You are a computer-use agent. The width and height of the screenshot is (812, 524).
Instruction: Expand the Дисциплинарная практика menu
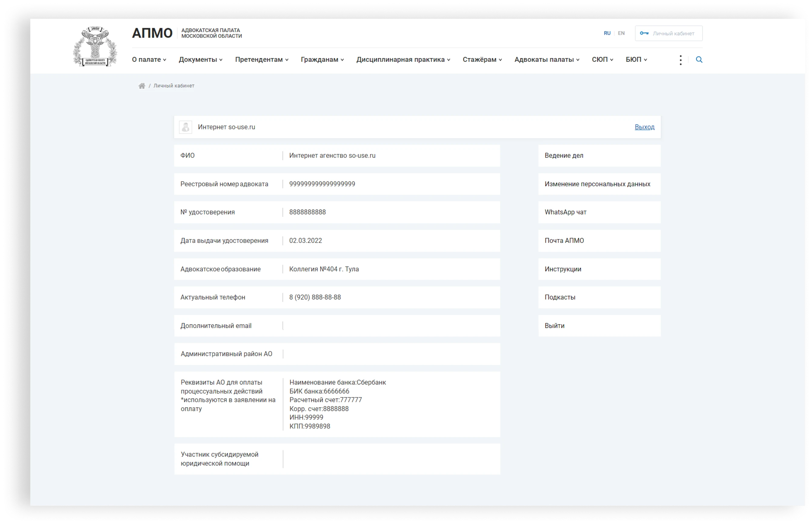pos(403,60)
